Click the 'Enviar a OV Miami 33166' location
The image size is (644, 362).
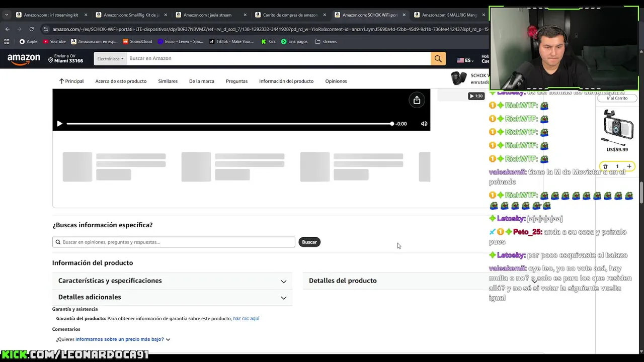65,59
